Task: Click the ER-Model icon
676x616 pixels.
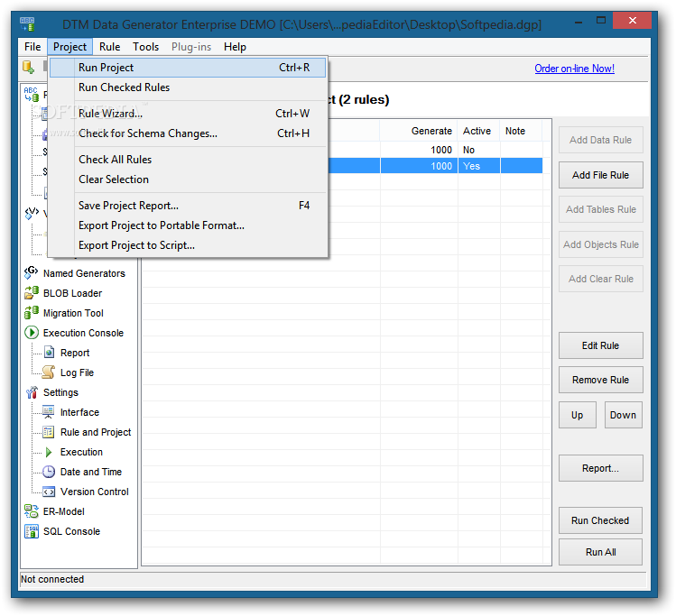Action: (x=31, y=511)
